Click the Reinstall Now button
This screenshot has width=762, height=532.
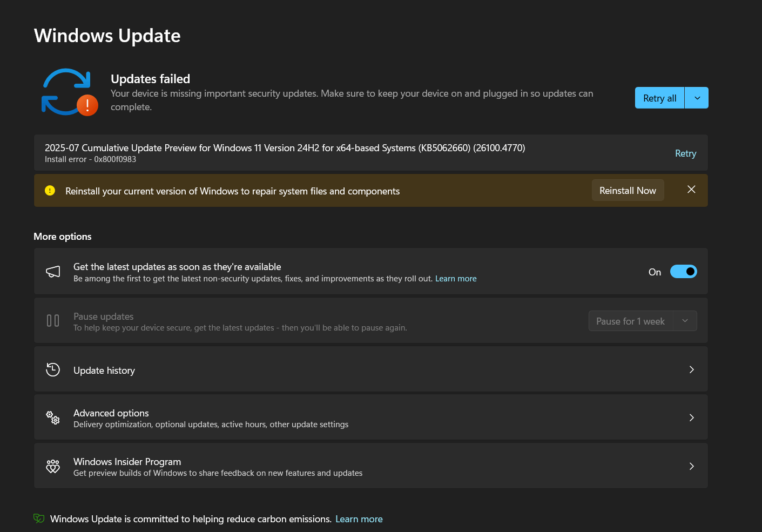[x=628, y=190]
